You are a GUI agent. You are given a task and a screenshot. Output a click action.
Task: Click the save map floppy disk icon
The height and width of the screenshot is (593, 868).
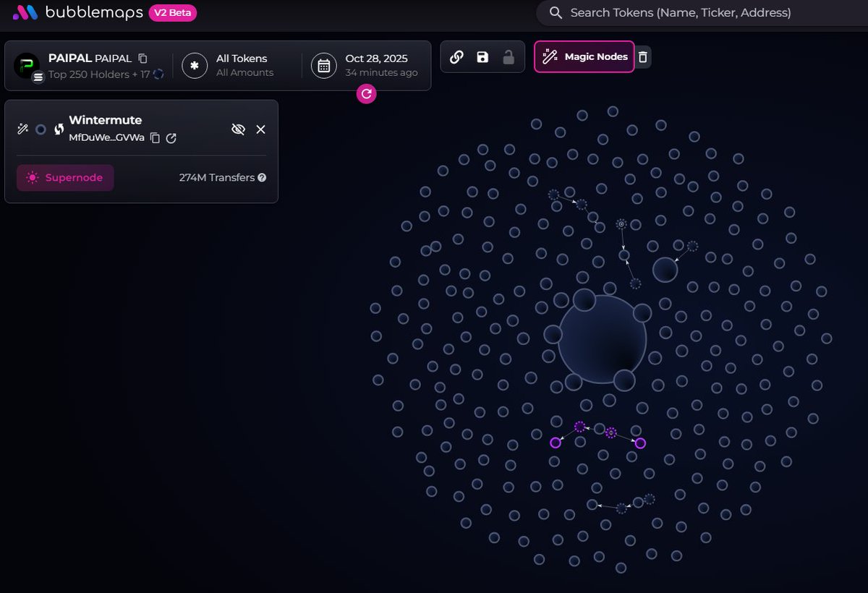[482, 57]
